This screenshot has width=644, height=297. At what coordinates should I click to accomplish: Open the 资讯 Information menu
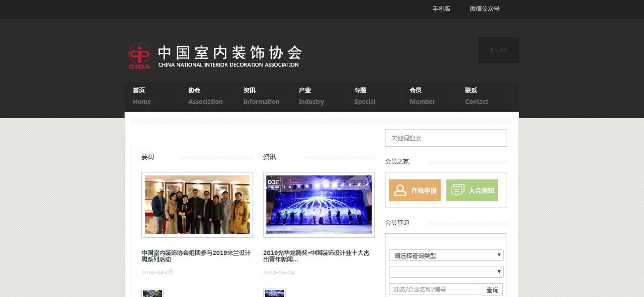coord(262,96)
